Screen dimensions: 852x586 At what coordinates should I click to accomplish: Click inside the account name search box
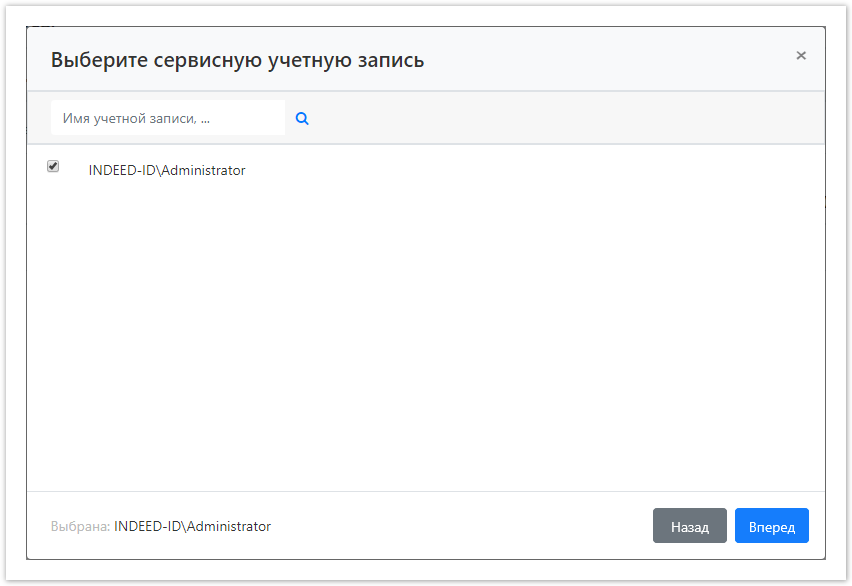pos(167,118)
